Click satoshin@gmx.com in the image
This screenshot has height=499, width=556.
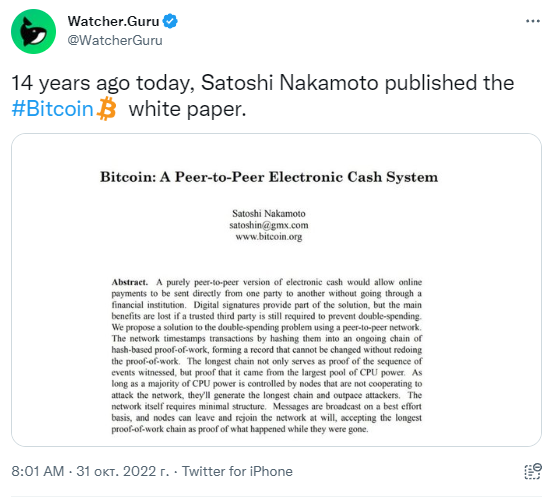point(269,225)
